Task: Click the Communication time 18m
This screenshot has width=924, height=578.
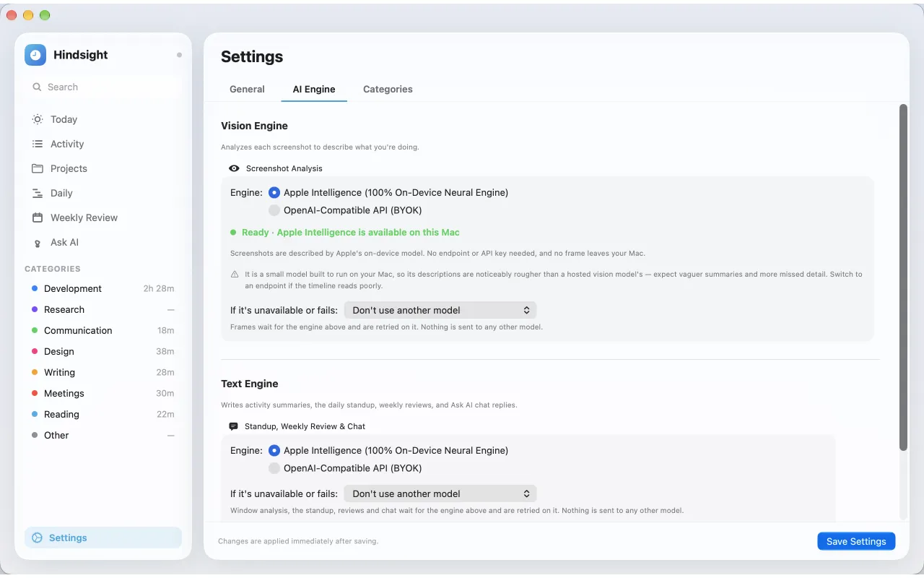Action: coord(166,330)
